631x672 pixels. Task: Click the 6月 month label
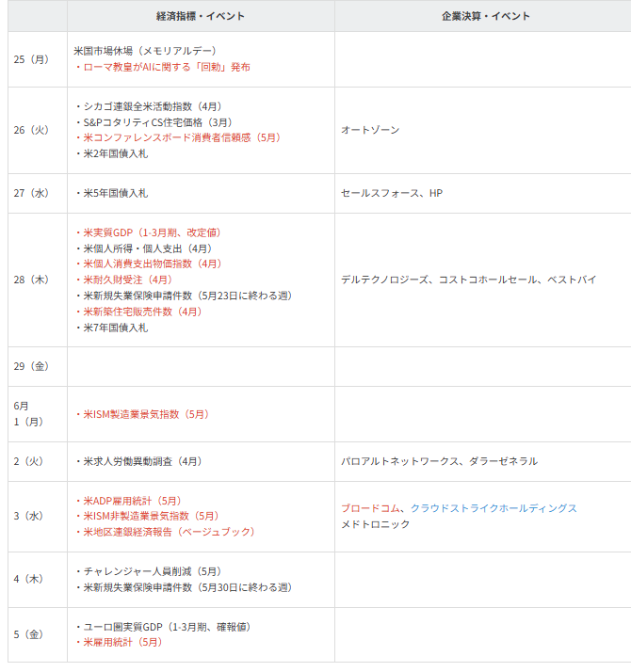pyautogui.click(x=21, y=406)
